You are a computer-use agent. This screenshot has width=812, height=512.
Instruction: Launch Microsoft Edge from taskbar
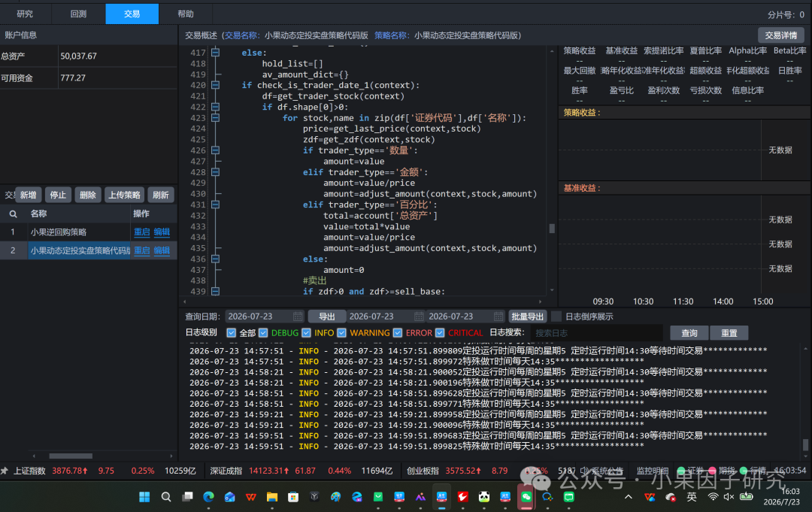tap(208, 497)
